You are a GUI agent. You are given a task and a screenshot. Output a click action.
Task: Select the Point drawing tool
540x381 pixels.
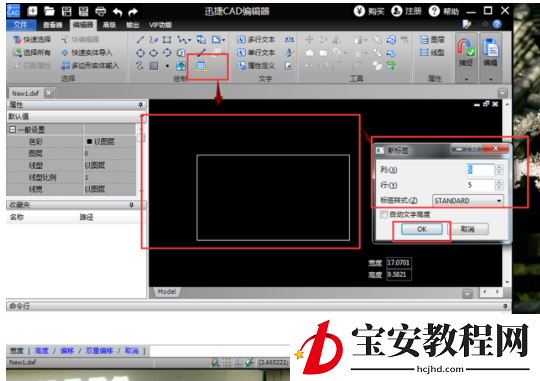[167, 65]
